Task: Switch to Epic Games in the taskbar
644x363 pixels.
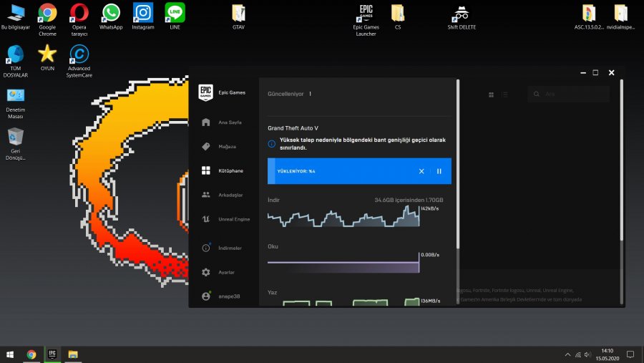Action: (x=52, y=354)
